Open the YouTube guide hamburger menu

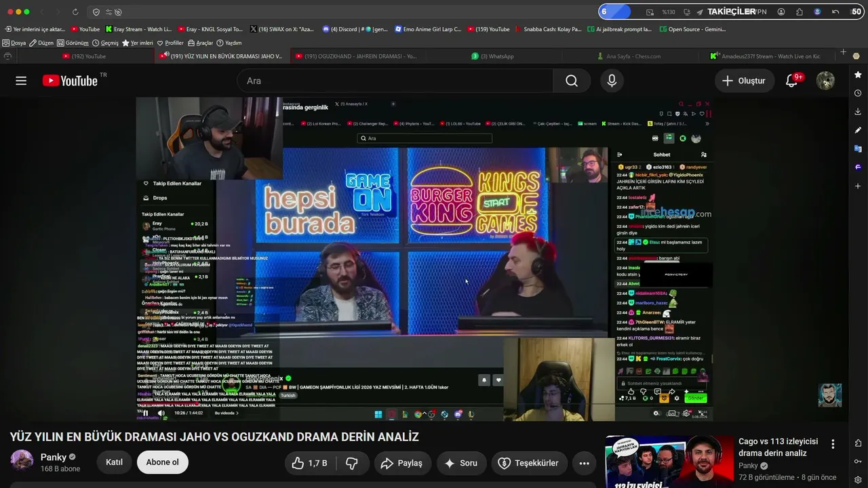coord(21,81)
